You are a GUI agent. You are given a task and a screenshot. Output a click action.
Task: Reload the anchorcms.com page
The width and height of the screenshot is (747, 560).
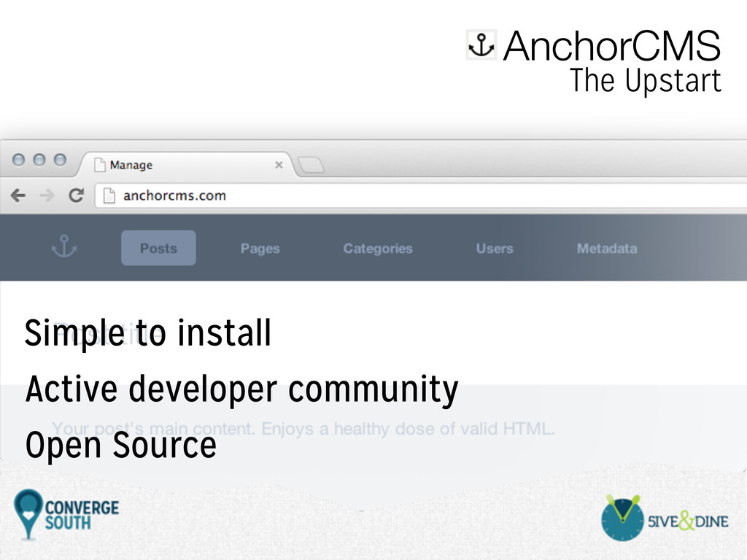[76, 195]
